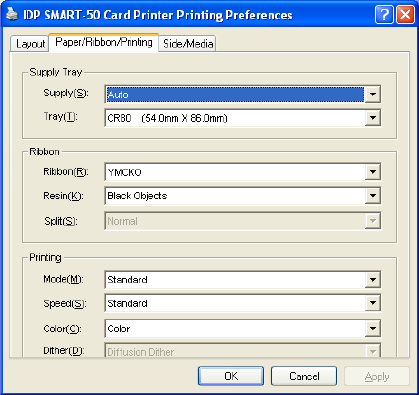Screen dimensions: 419x395
Task: Close the Printing Preferences dialog
Action: (405, 15)
